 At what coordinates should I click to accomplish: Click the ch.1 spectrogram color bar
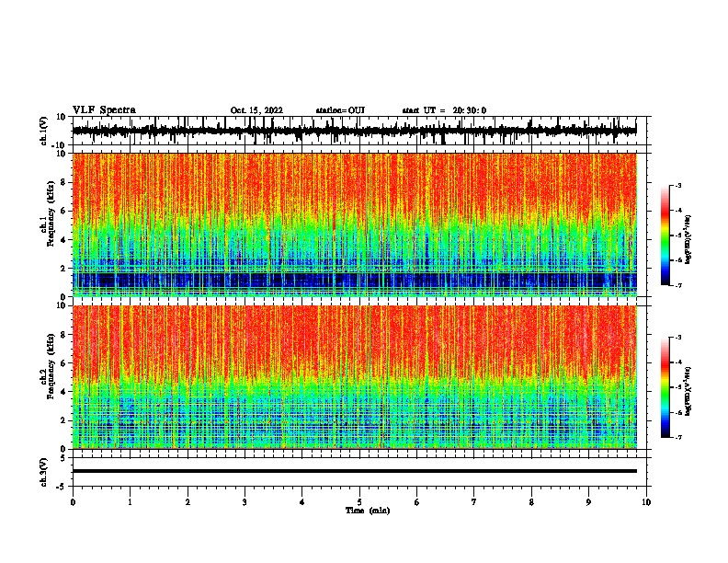[665, 236]
